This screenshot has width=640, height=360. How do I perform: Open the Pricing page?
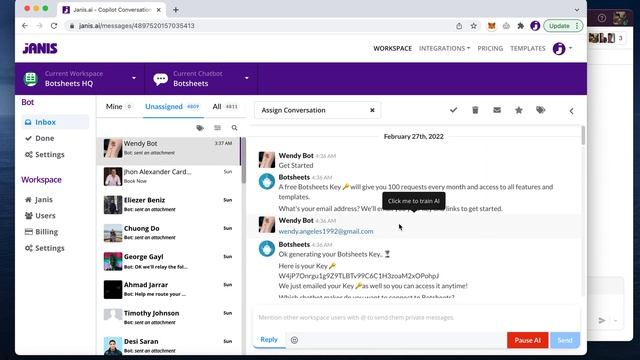click(490, 48)
